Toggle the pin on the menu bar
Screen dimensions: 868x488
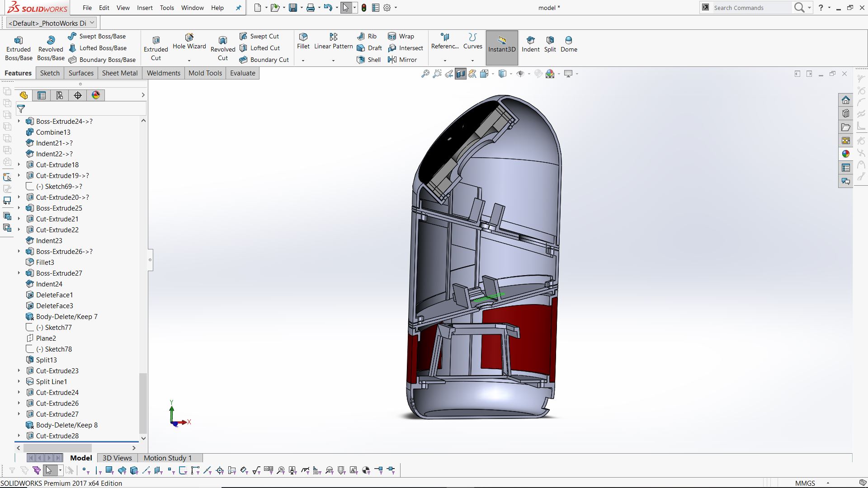[x=239, y=8]
